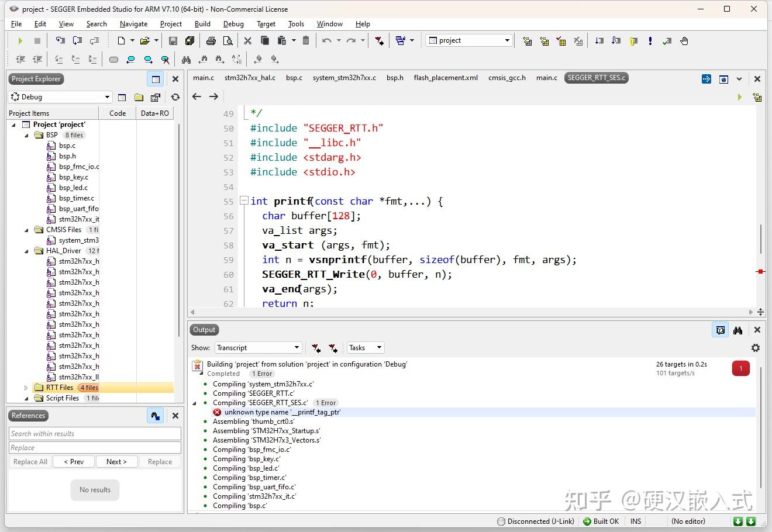Click the hand Stop icon in toolbar

(684, 41)
